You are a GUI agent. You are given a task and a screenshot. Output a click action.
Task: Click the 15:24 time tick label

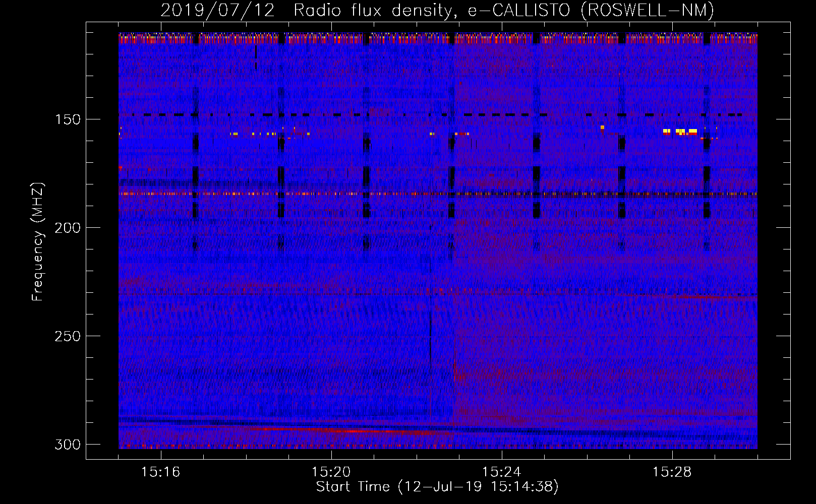coord(501,472)
